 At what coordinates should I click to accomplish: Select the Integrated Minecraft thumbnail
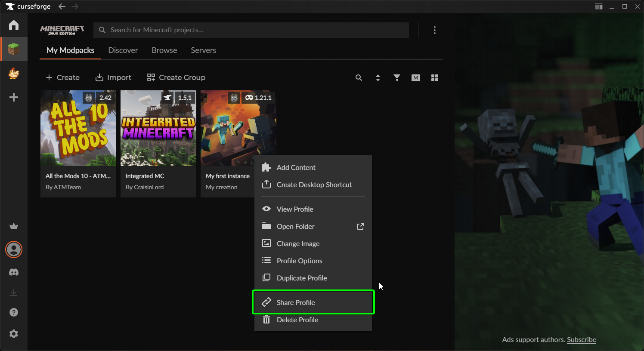[x=158, y=128]
